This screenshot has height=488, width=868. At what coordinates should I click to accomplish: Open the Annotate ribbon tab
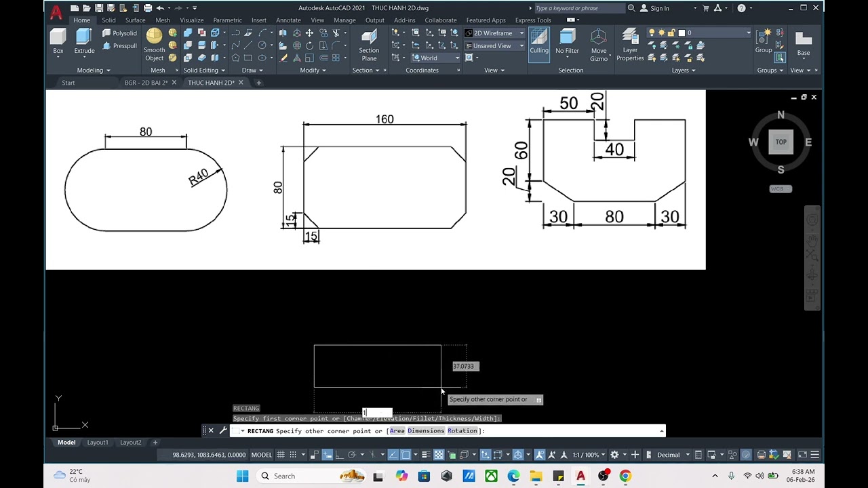tap(288, 20)
